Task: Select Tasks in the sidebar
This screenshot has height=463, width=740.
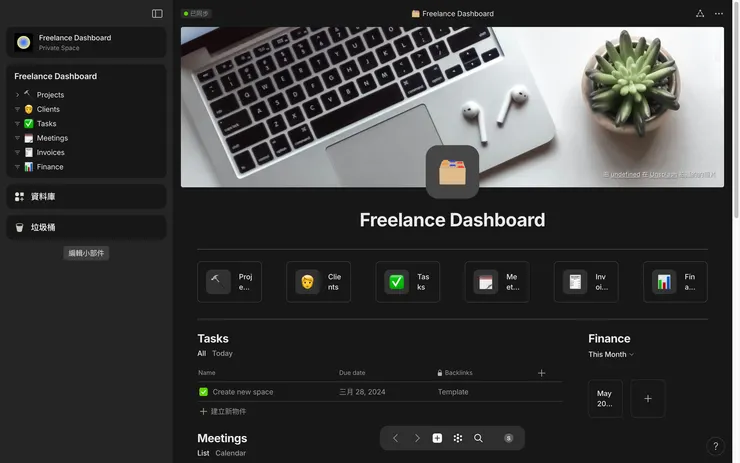Action: coord(46,124)
